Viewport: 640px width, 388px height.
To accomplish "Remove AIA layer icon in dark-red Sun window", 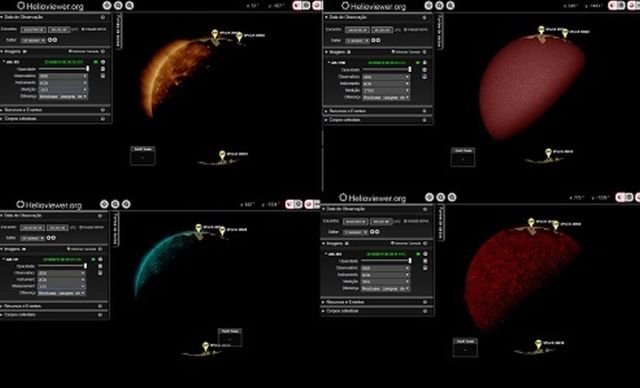I will pyautogui.click(x=425, y=254).
